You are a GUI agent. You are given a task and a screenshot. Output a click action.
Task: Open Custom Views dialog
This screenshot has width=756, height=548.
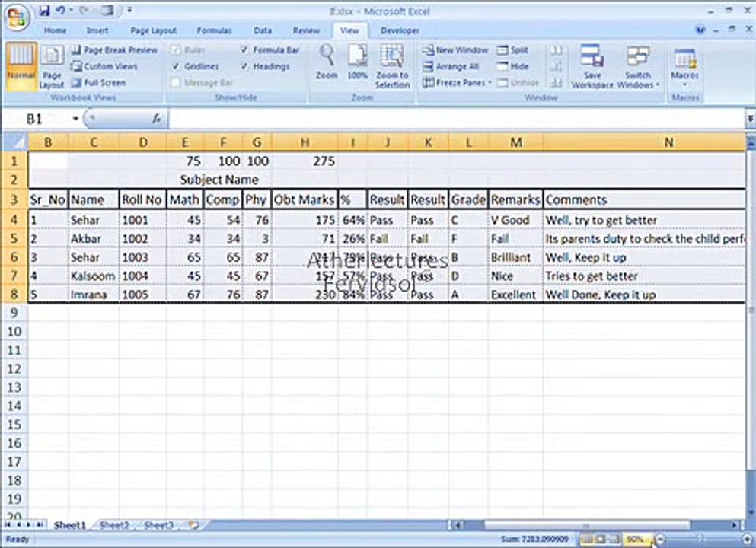[104, 66]
